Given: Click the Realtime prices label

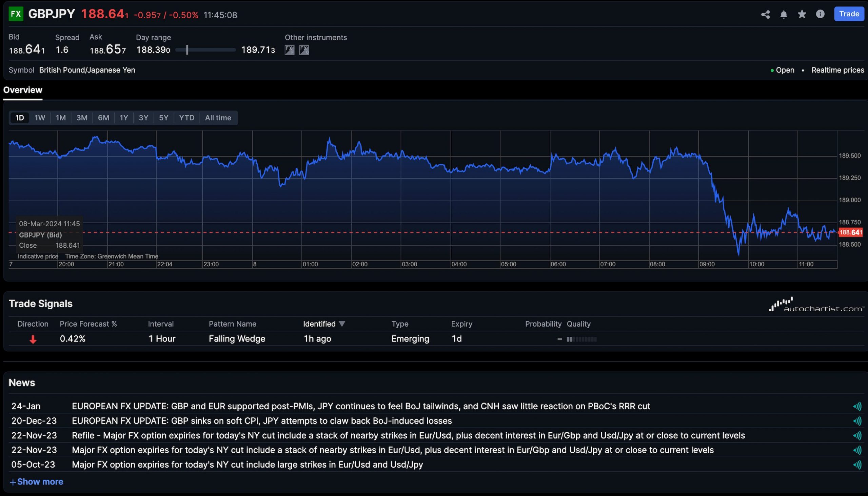Looking at the screenshot, I should [x=838, y=70].
